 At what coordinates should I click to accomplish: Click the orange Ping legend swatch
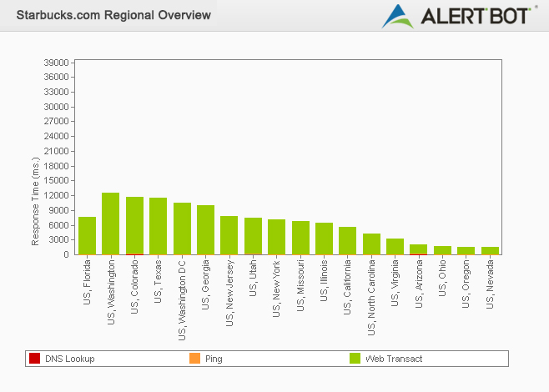coord(194,359)
